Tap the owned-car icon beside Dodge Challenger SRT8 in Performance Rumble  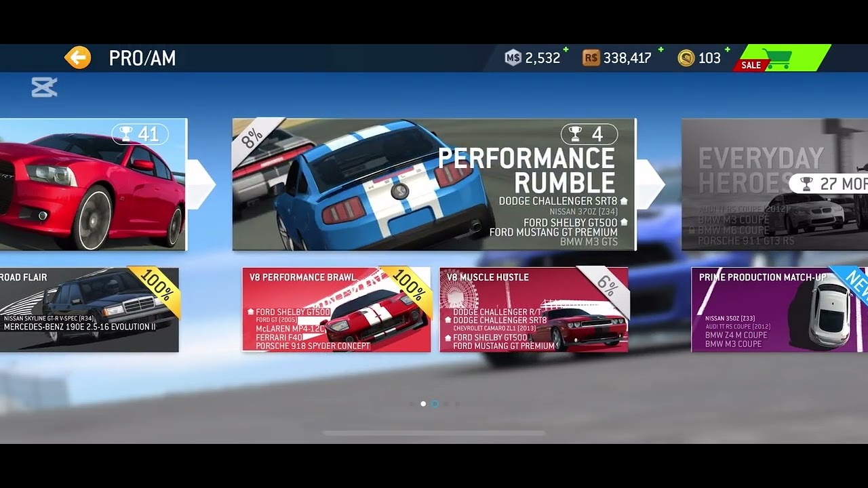[x=624, y=201]
